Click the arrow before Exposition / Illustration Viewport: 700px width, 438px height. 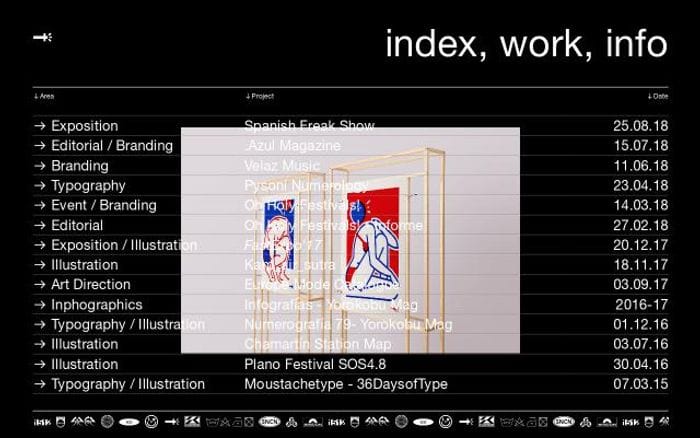pyautogui.click(x=40, y=245)
